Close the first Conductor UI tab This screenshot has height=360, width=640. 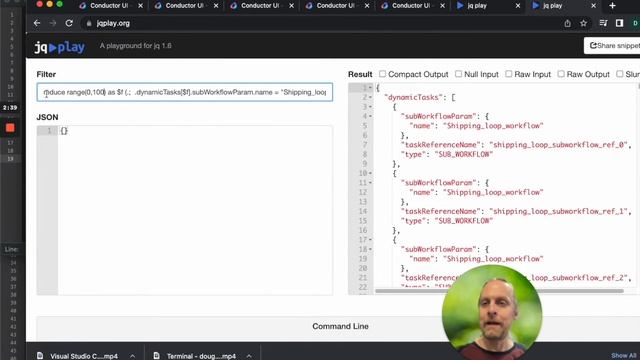140,6
